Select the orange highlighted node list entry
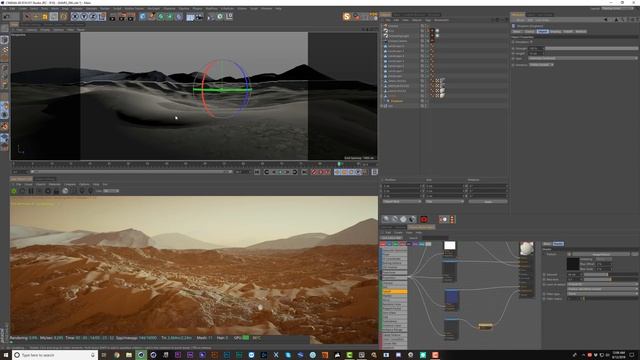Screen dimensions: 640x360 click(394, 292)
